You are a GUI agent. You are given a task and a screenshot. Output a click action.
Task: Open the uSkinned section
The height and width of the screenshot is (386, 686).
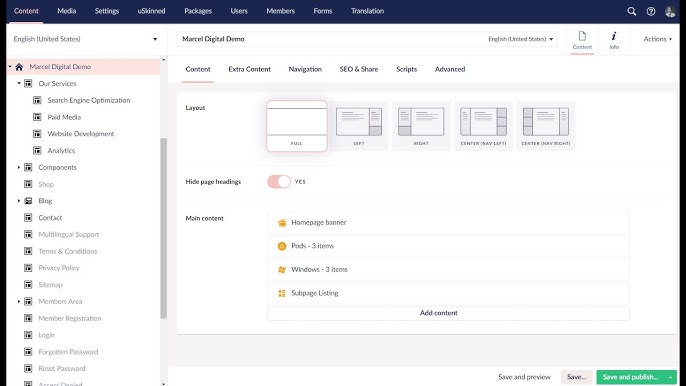151,11
